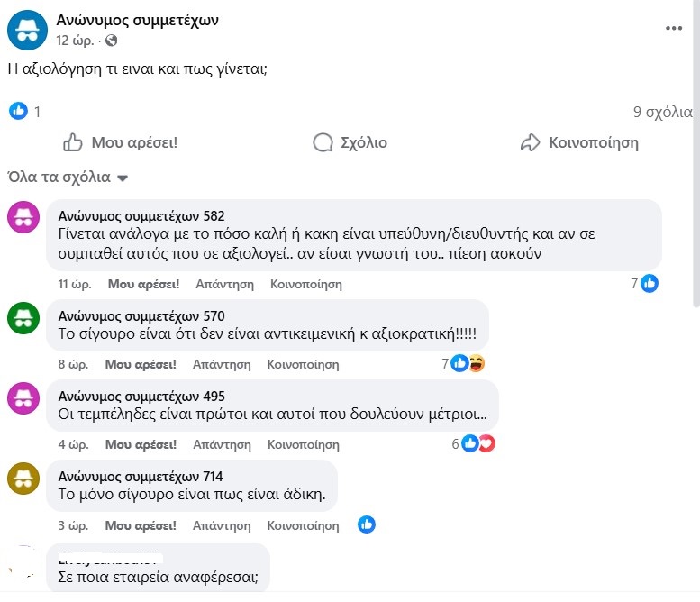Image resolution: width=700 pixels, height=602 pixels.
Task: Click the pink avatar of participant 582
Action: [23, 219]
